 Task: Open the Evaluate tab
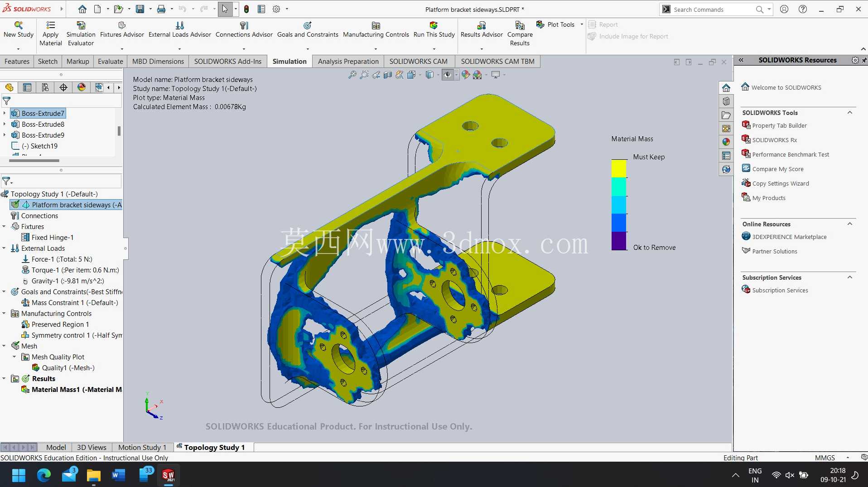pyautogui.click(x=111, y=62)
